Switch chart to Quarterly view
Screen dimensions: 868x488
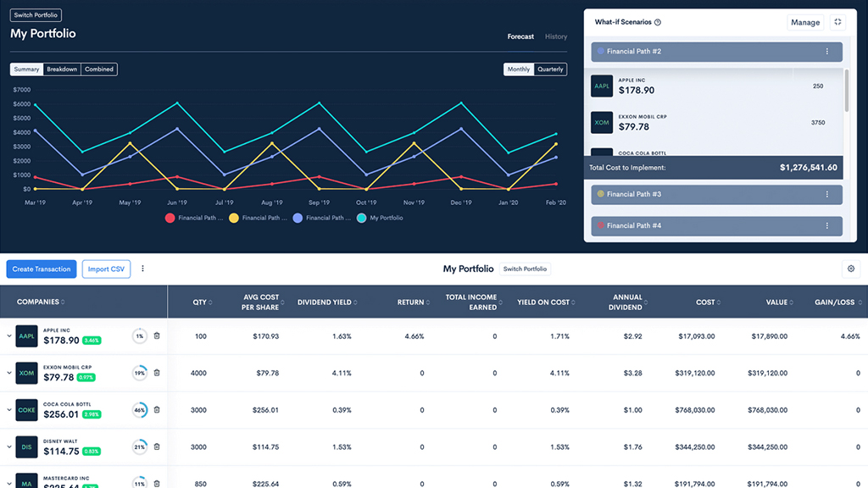[x=550, y=69]
